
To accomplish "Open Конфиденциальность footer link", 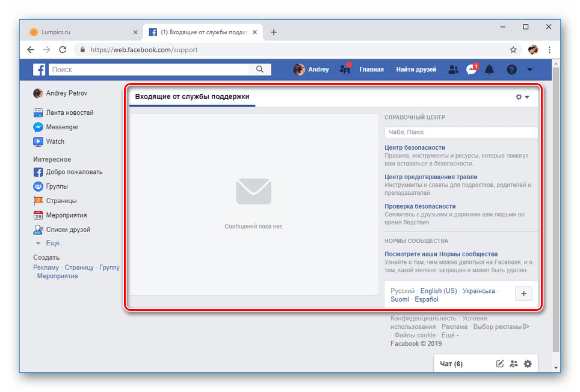I will [423, 318].
